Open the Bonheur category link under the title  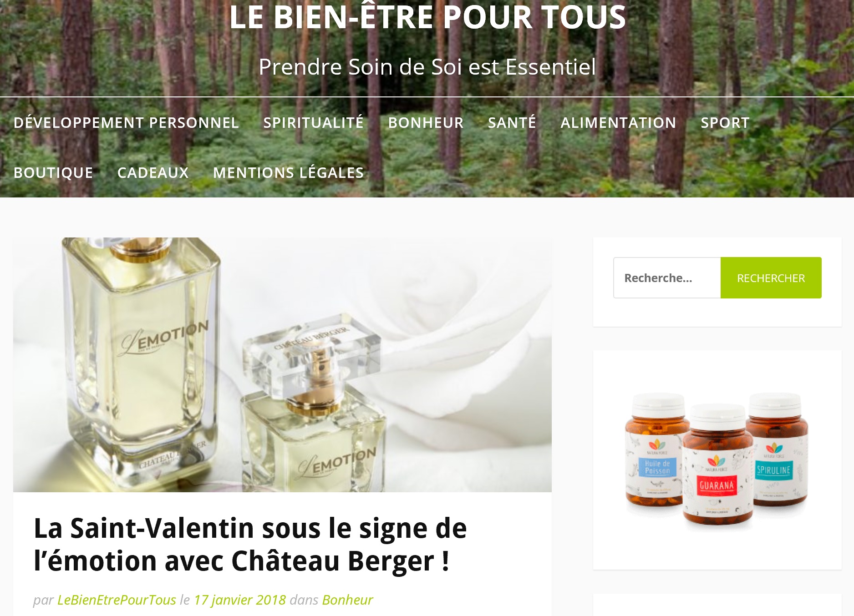(x=347, y=600)
